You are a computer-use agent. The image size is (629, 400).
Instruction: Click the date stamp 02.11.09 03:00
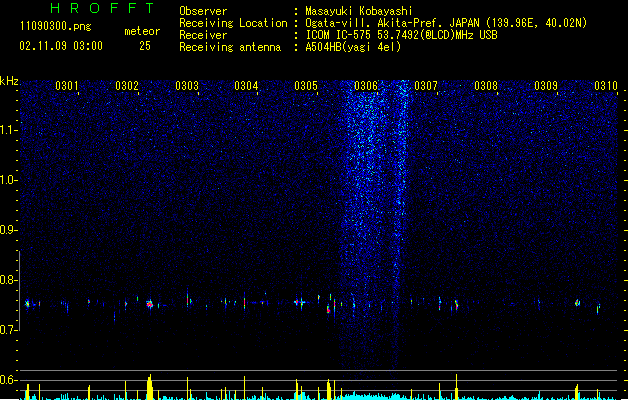click(x=61, y=46)
